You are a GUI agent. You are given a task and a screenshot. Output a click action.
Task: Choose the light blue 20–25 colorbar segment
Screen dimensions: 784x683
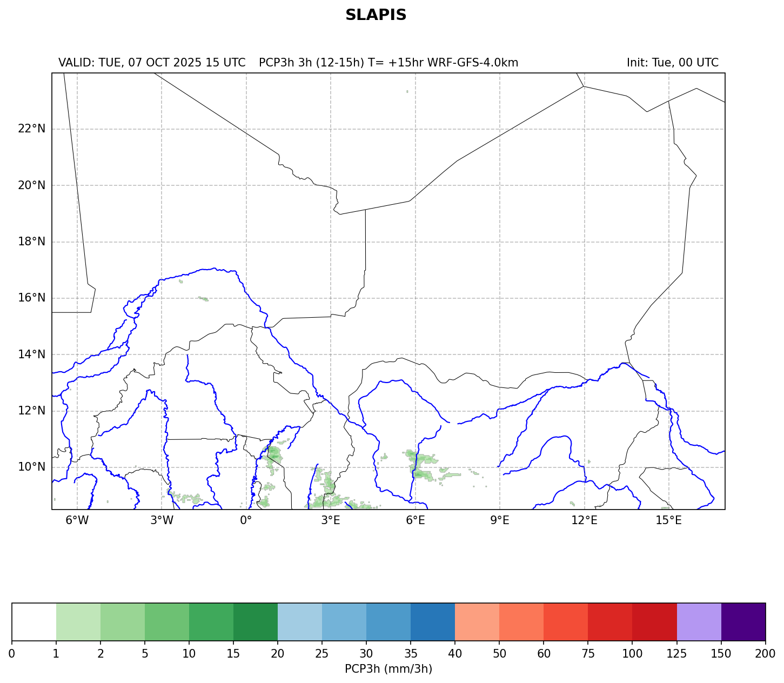tap(300, 622)
